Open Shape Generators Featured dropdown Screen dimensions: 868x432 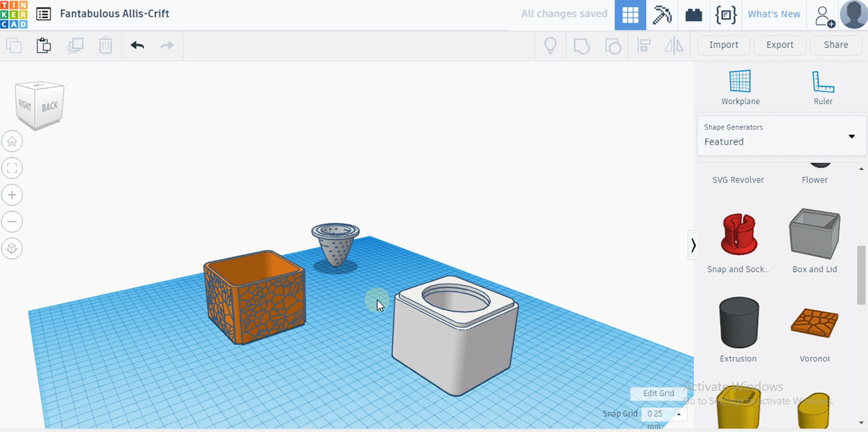781,135
